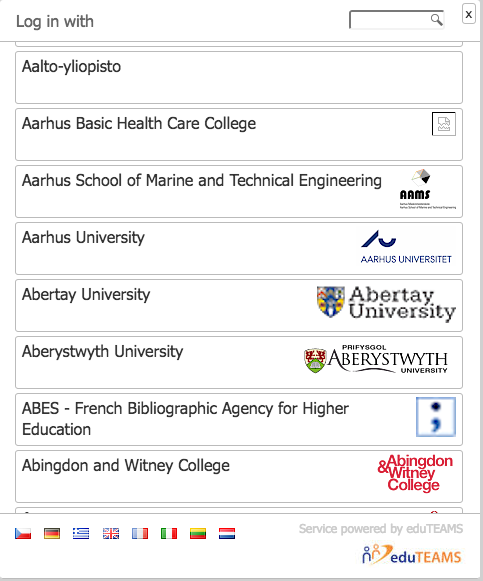Select Aarhus Basic Health Care College

pos(239,135)
